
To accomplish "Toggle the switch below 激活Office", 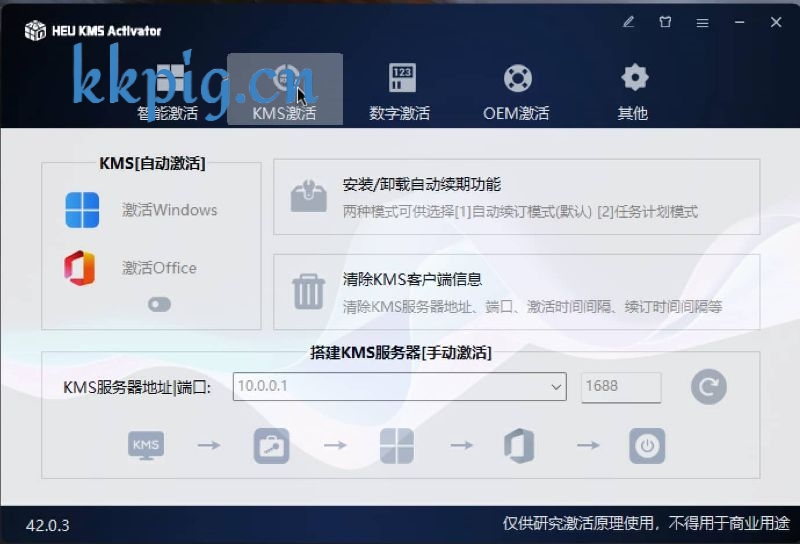I will click(x=159, y=305).
